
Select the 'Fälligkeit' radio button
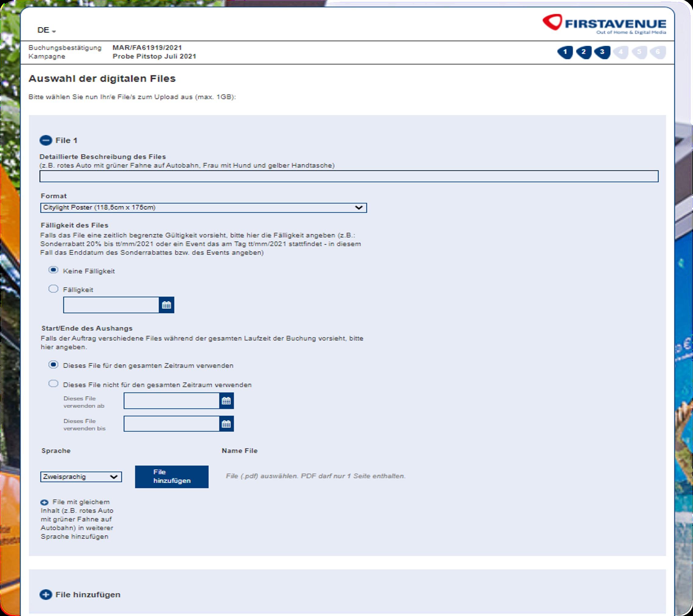tap(53, 289)
